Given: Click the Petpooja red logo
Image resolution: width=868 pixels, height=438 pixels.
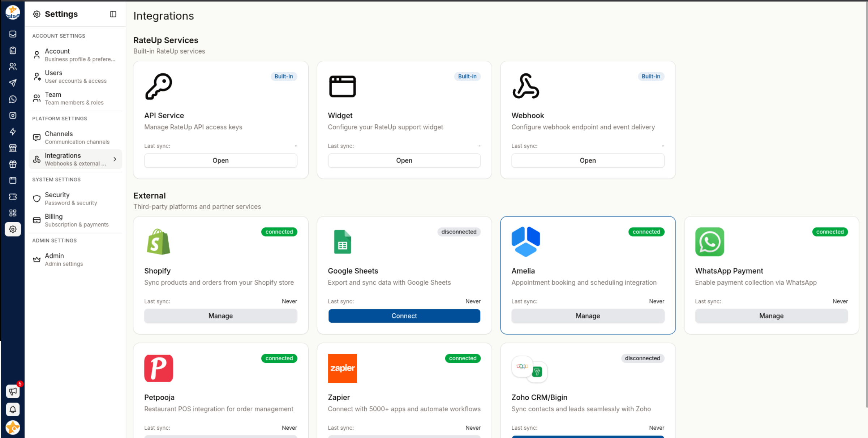Looking at the screenshot, I should pos(159,368).
